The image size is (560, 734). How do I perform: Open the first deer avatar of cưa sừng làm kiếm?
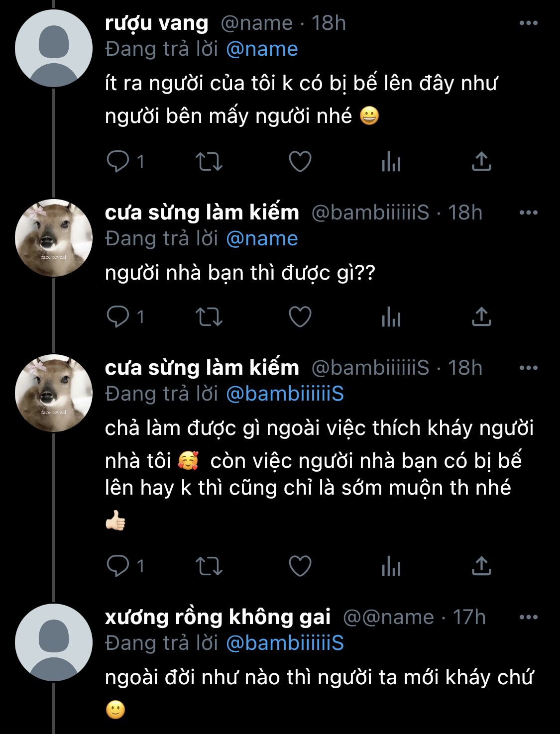(x=54, y=238)
